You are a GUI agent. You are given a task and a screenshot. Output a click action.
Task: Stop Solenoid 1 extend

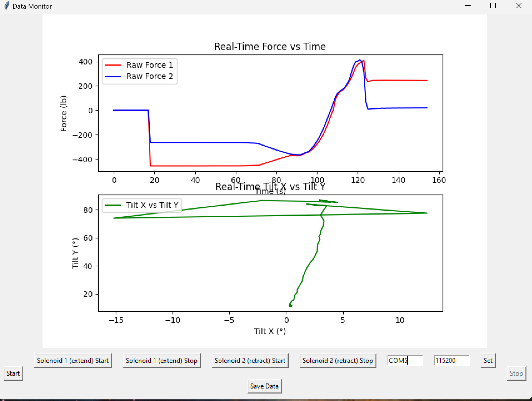pos(162,360)
